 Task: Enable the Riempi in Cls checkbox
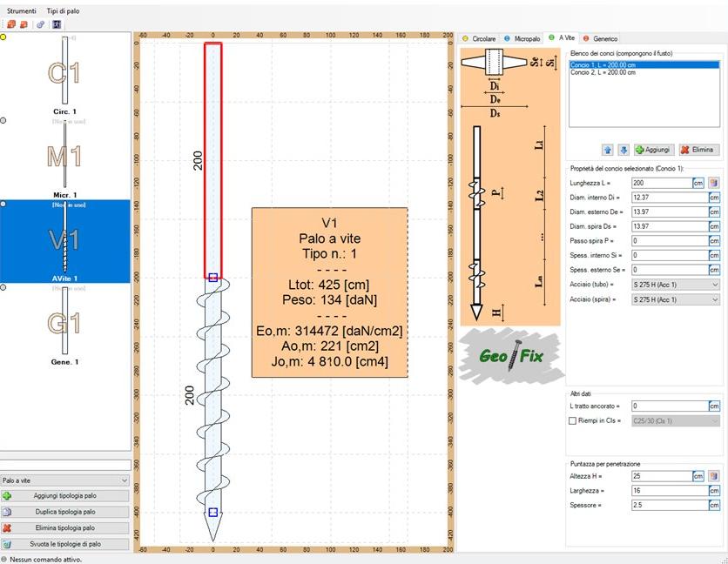click(572, 421)
